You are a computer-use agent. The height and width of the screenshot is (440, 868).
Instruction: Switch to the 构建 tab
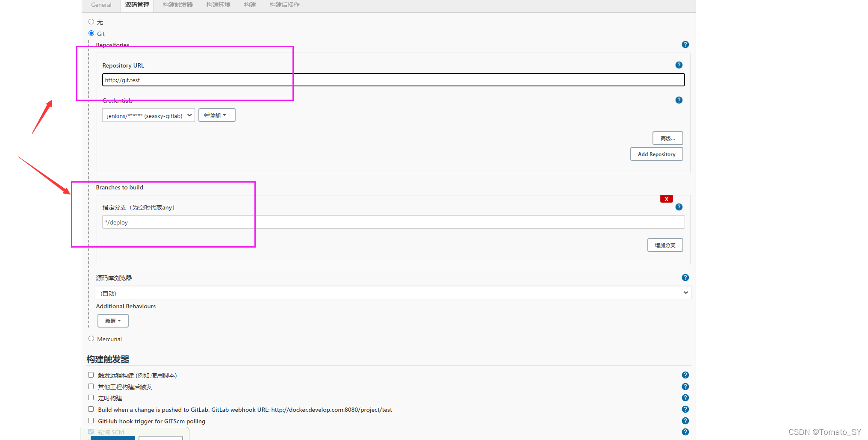tap(250, 5)
